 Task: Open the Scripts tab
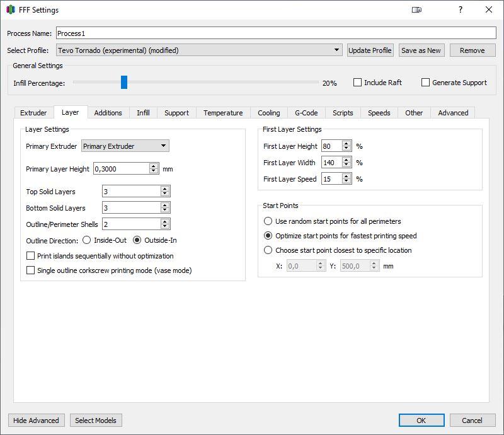click(x=343, y=113)
